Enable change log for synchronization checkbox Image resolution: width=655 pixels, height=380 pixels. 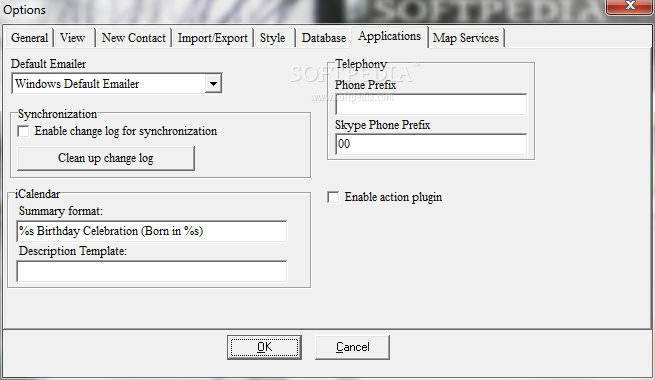click(x=23, y=132)
